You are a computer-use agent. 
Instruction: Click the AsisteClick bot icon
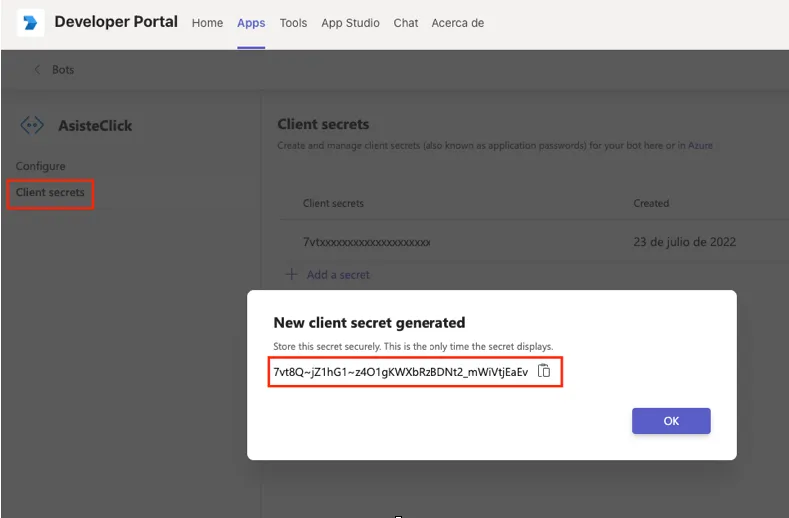[x=32, y=125]
